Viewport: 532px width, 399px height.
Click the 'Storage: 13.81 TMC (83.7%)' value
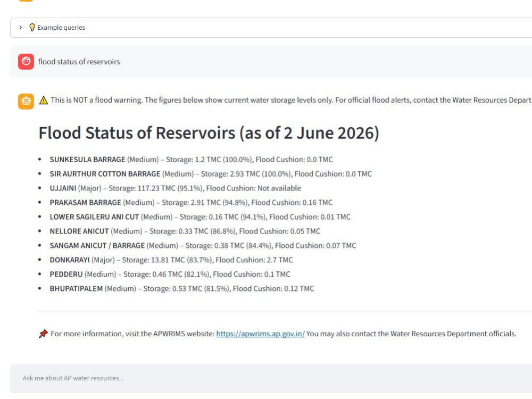167,260
